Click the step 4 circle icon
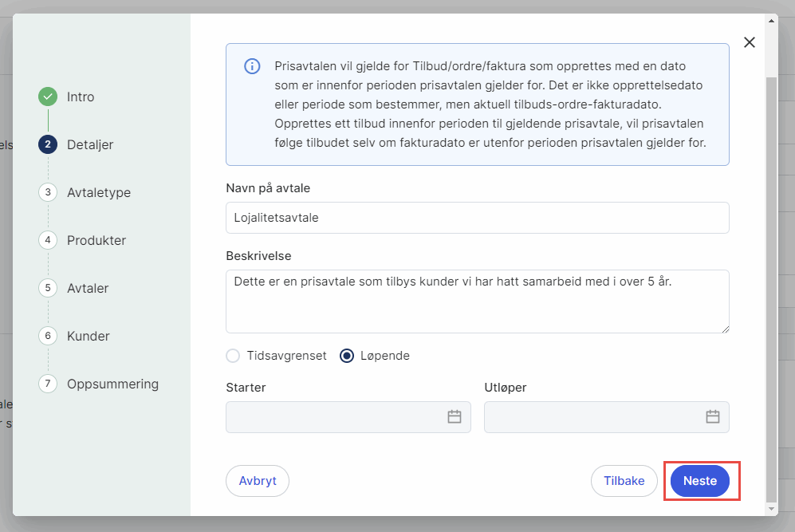 pos(48,240)
